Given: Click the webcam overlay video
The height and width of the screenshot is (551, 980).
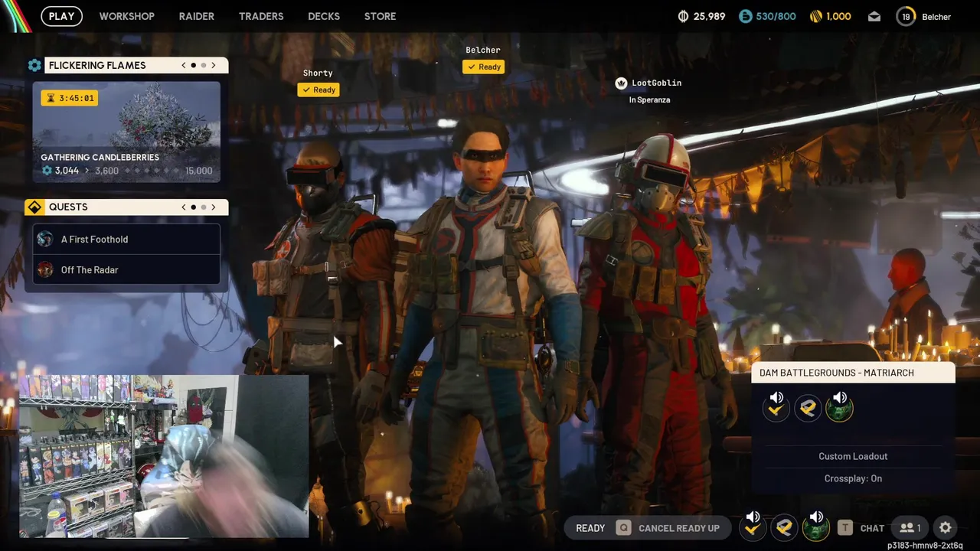Looking at the screenshot, I should click(164, 456).
